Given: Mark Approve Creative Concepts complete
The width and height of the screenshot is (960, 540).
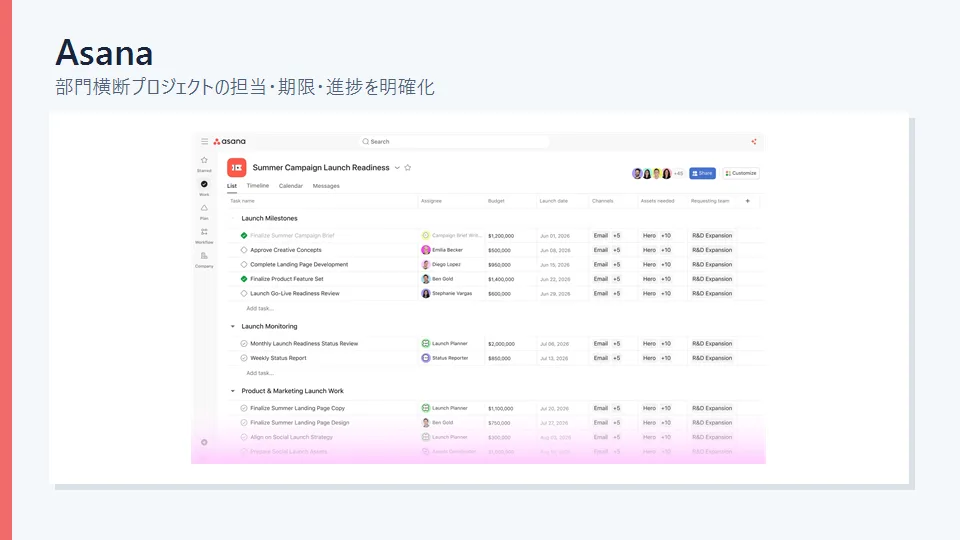Looking at the screenshot, I should 244,250.
